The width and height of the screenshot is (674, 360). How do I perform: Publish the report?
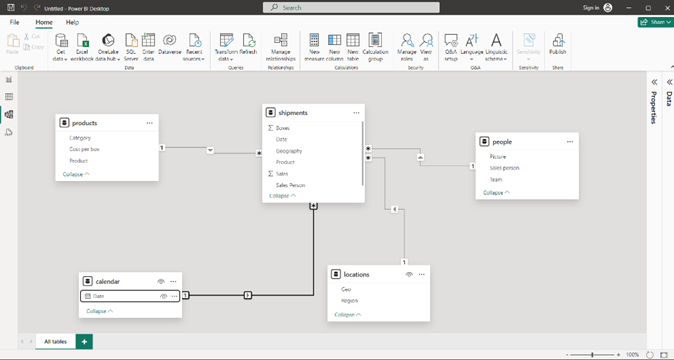pyautogui.click(x=558, y=44)
